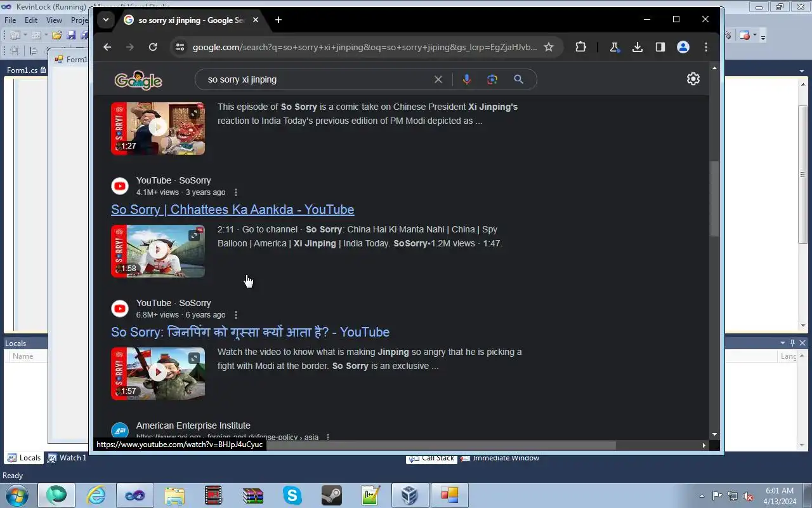Open a new Chrome tab
The height and width of the screenshot is (508, 812).
[278, 20]
